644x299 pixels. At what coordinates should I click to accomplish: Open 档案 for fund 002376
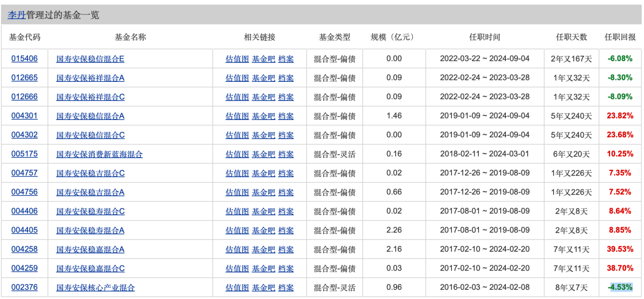[286, 288]
